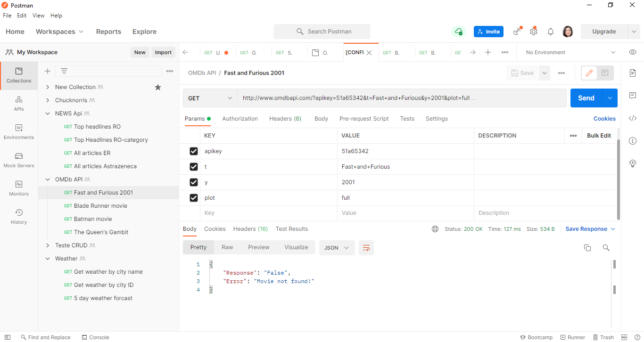Open the File menu

point(7,16)
